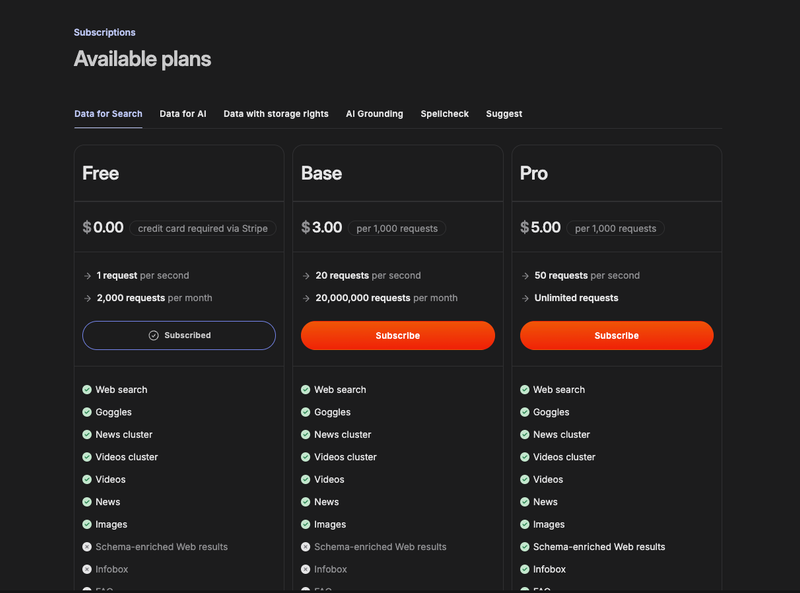Open the AI Grounding tab
The width and height of the screenshot is (800, 593).
pos(374,113)
